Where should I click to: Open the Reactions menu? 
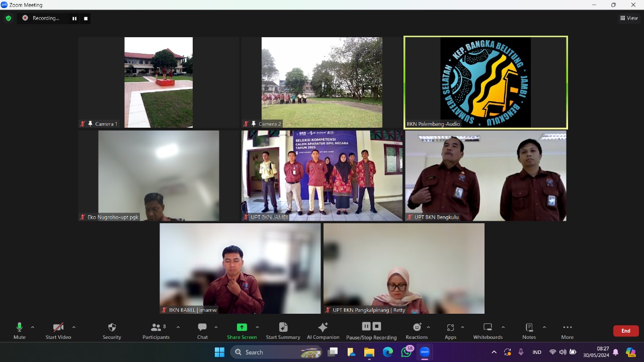click(417, 330)
